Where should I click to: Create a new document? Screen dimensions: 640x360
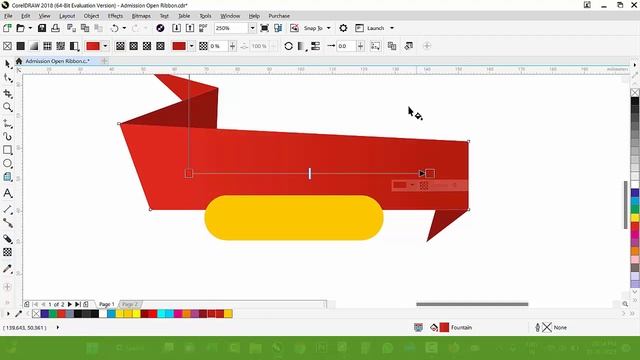click(x=7, y=28)
